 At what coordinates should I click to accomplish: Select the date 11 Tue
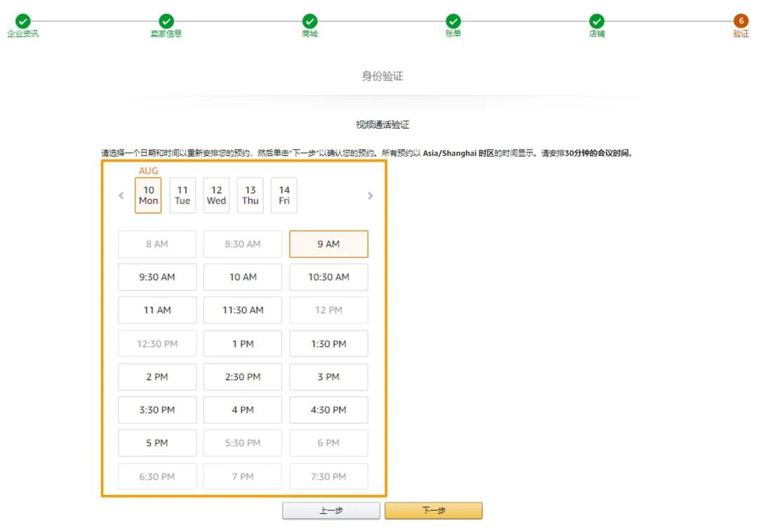point(182,195)
